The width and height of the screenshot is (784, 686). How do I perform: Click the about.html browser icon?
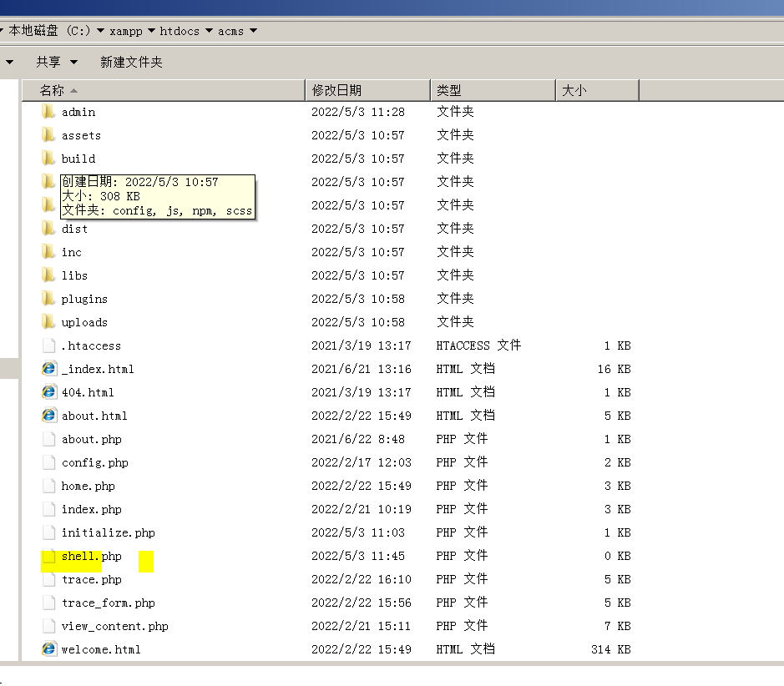49,416
